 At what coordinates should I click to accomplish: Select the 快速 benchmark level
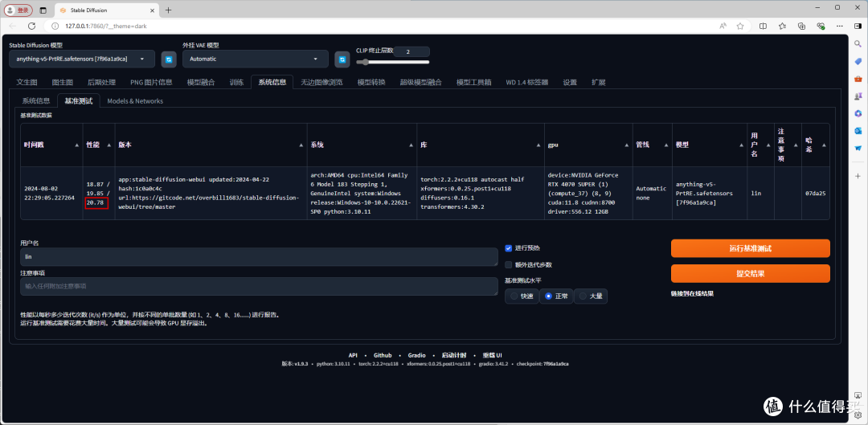click(522, 296)
